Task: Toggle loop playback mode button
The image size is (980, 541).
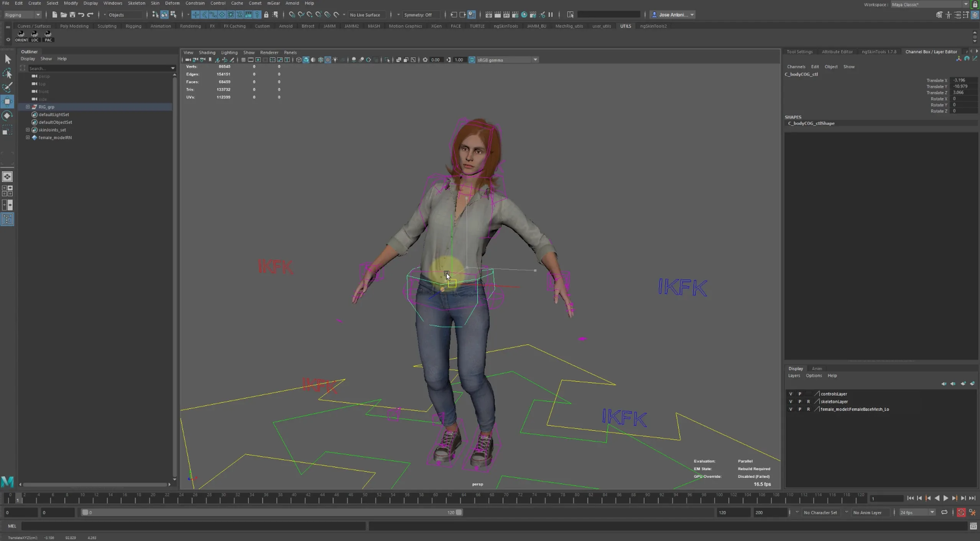Action: point(944,513)
